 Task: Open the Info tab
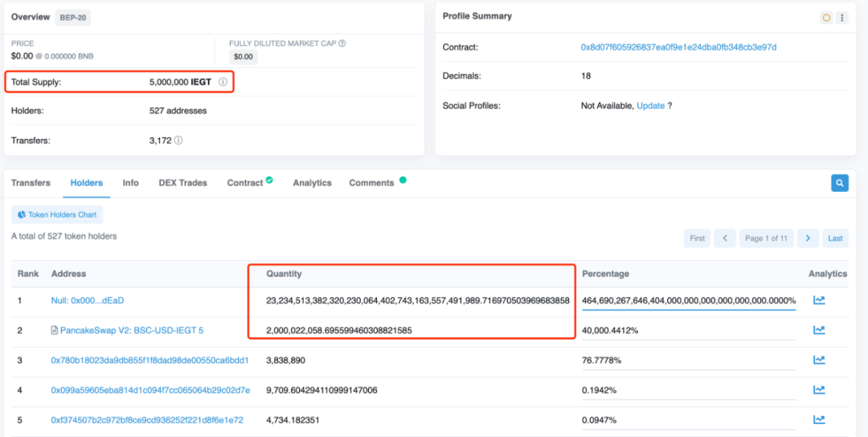(x=131, y=183)
